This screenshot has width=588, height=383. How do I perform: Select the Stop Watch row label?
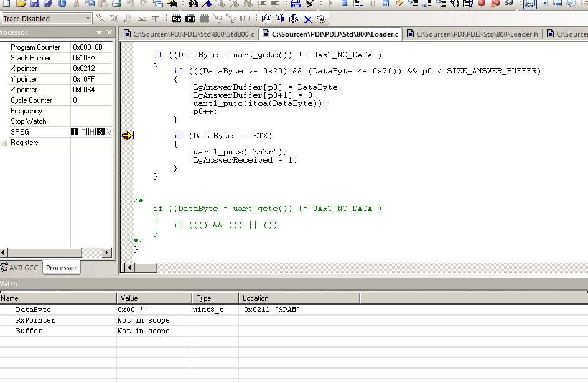(x=29, y=121)
